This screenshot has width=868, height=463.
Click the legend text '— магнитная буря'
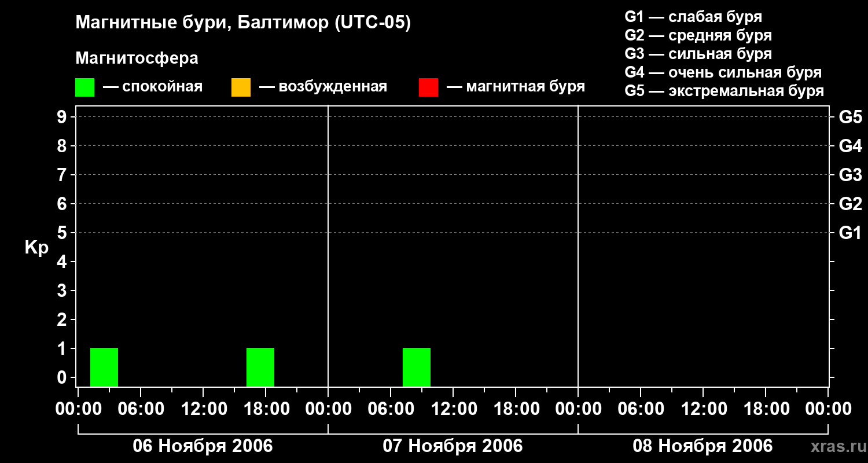click(516, 87)
